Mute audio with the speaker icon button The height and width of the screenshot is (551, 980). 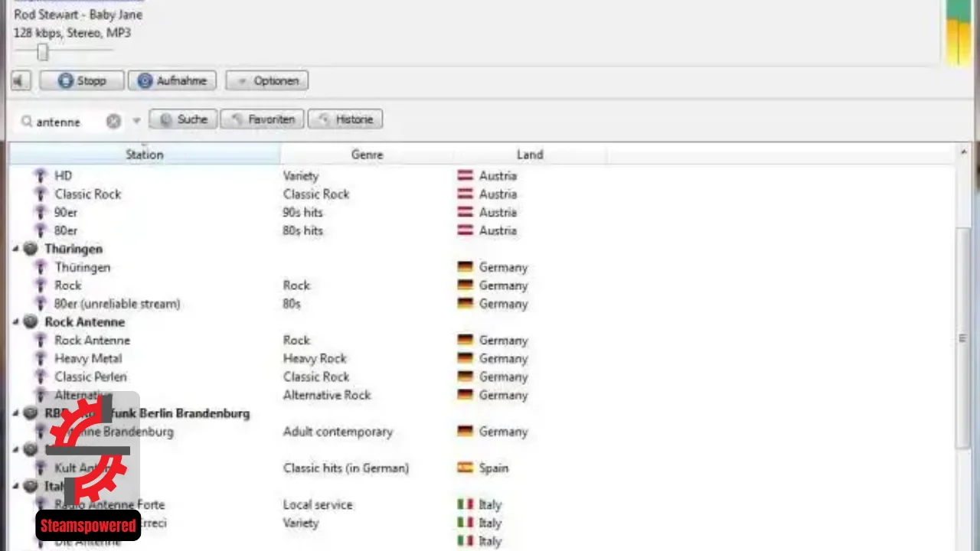pyautogui.click(x=21, y=80)
